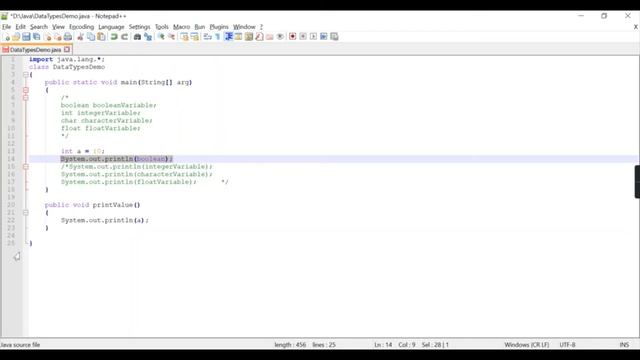Click the Open file toolbar icon
Image resolution: width=640 pixels, height=360 pixels.
point(16,37)
